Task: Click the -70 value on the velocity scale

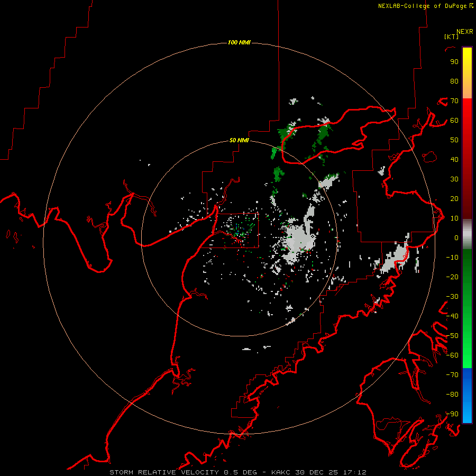Action: [x=452, y=375]
